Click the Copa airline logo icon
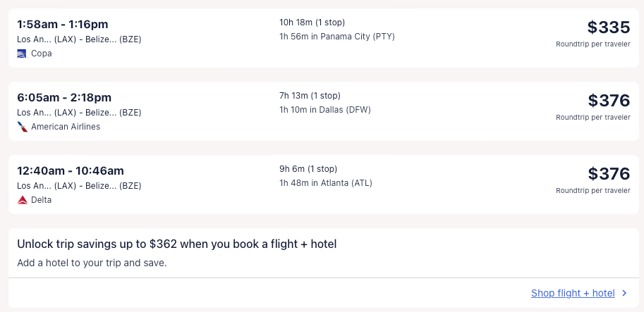 [22, 53]
